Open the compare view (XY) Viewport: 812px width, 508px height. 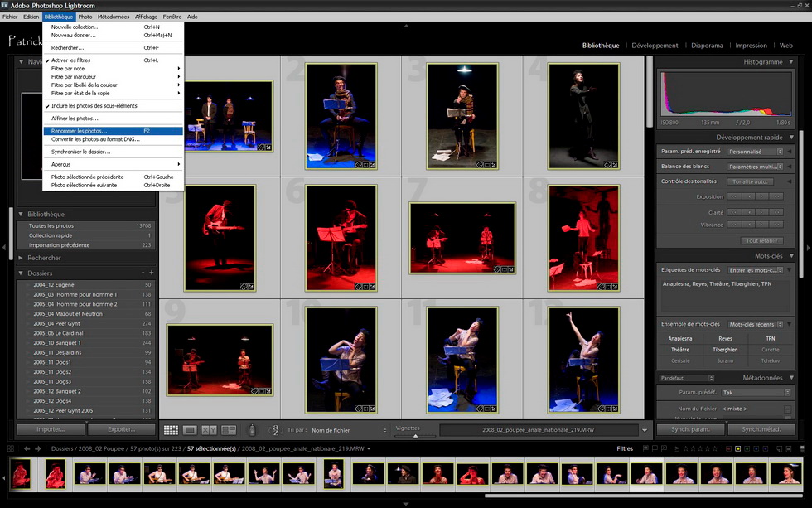pyautogui.click(x=209, y=430)
